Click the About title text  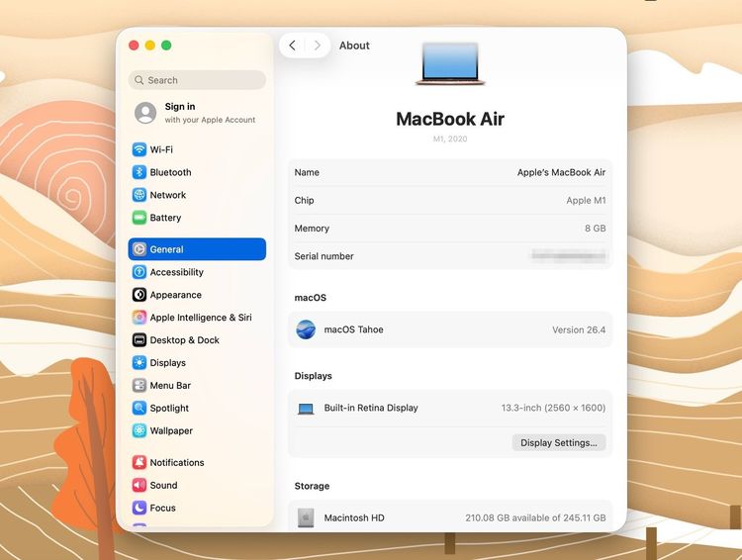tap(354, 46)
